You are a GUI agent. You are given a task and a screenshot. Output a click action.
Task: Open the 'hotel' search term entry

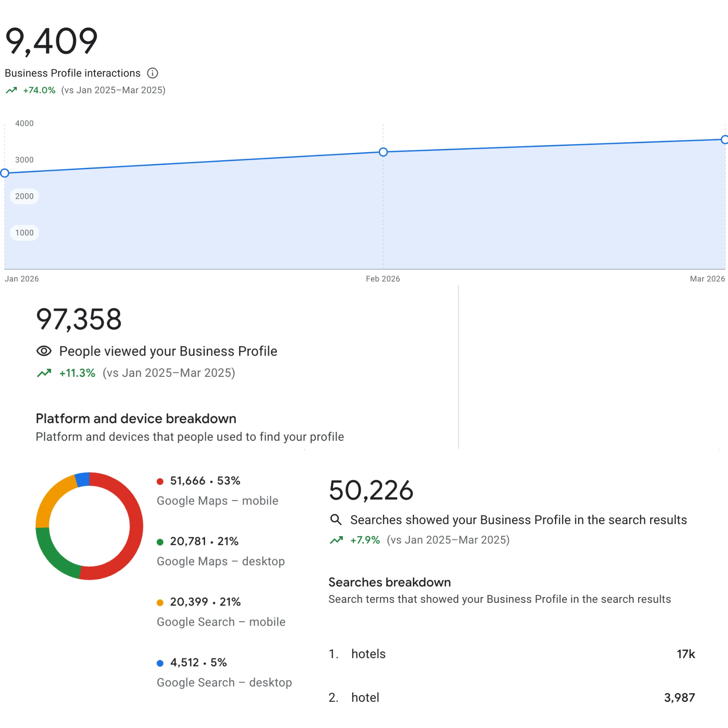click(x=365, y=697)
